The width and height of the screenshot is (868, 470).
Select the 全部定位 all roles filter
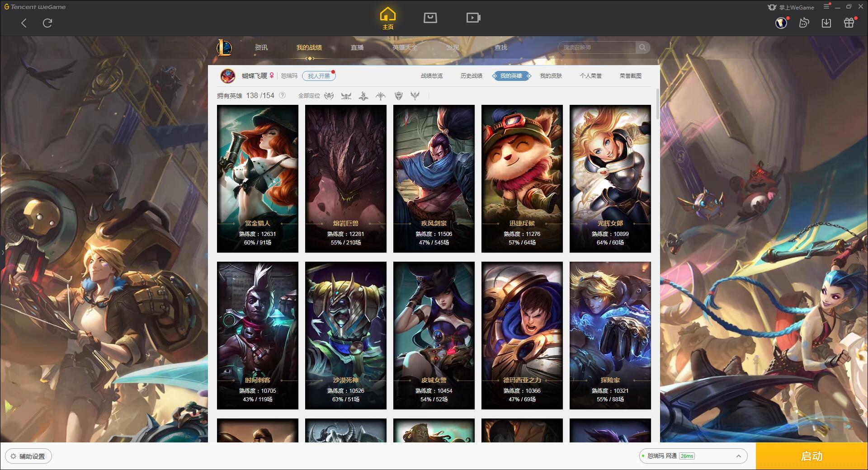point(309,96)
